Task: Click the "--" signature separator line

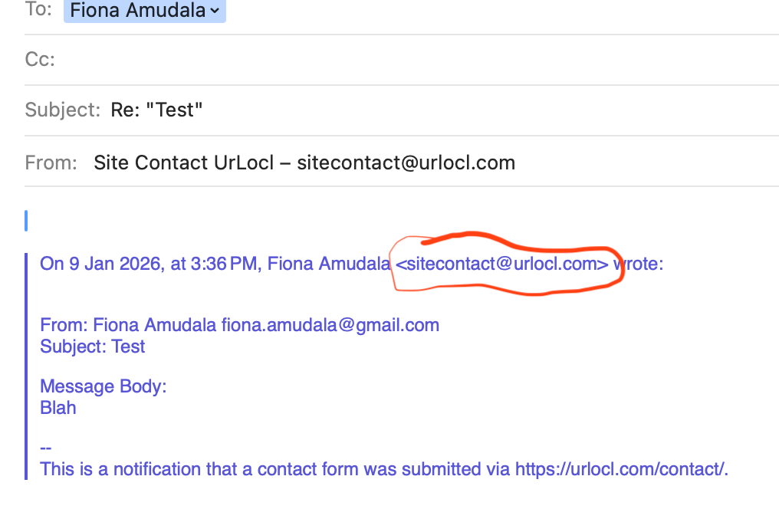Action: [45, 448]
